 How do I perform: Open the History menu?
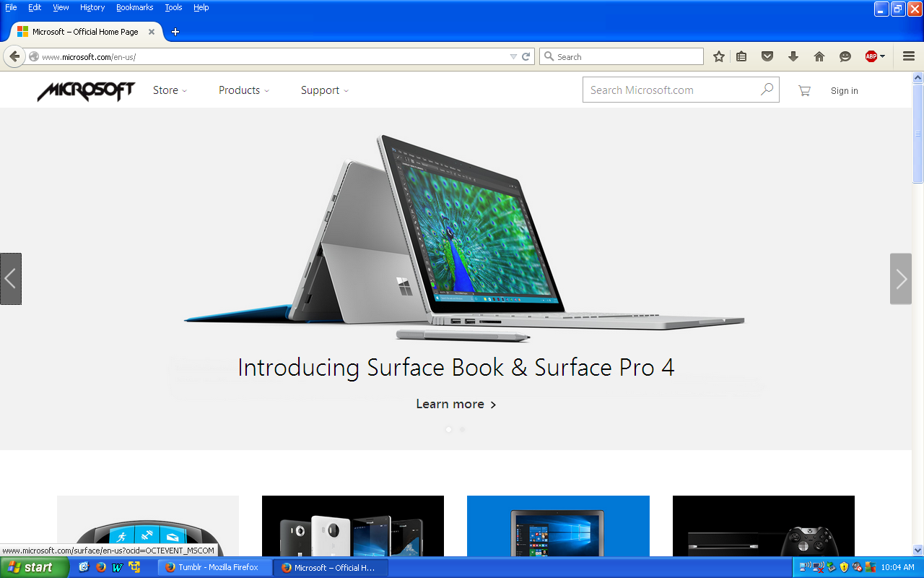coord(92,7)
